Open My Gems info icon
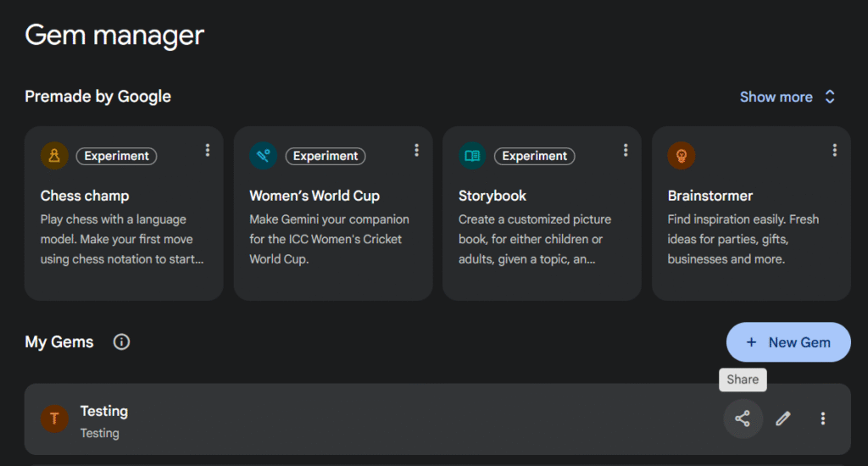 pyautogui.click(x=121, y=342)
